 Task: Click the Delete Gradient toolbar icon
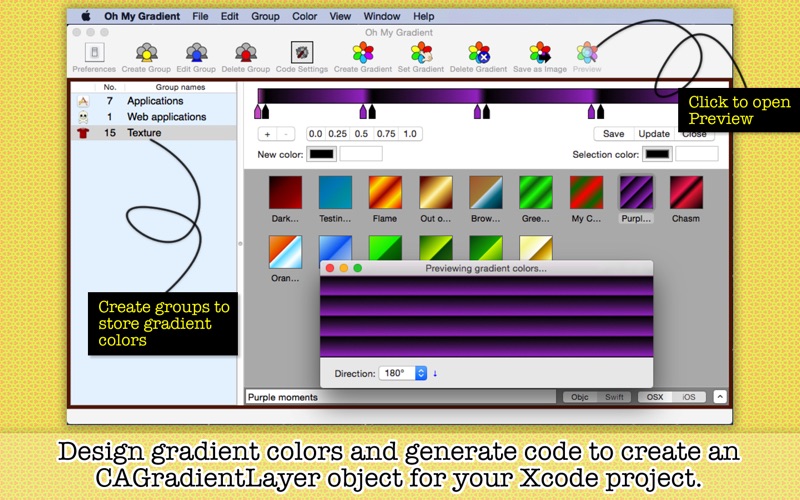pyautogui.click(x=479, y=52)
